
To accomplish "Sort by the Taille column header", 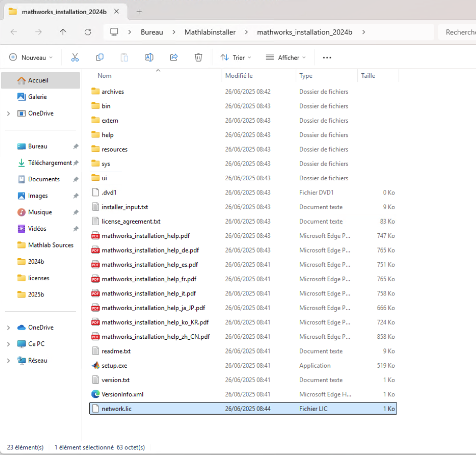I will coord(368,76).
